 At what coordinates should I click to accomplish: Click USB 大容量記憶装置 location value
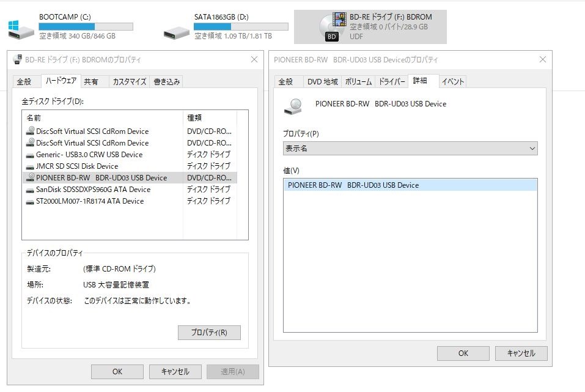116,285
